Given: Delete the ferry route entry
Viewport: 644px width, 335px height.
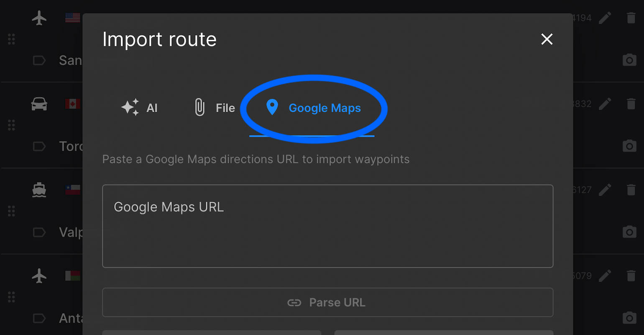Looking at the screenshot, I should click(x=631, y=190).
